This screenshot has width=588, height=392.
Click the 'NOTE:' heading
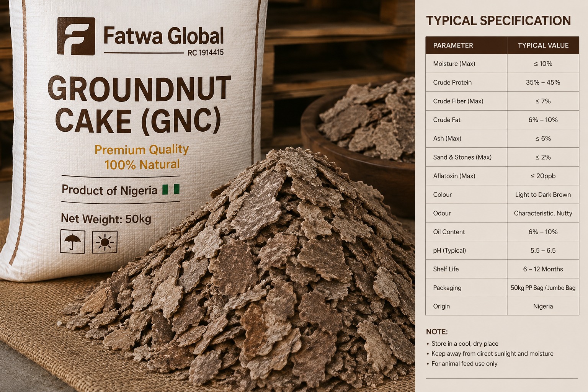[x=437, y=332]
